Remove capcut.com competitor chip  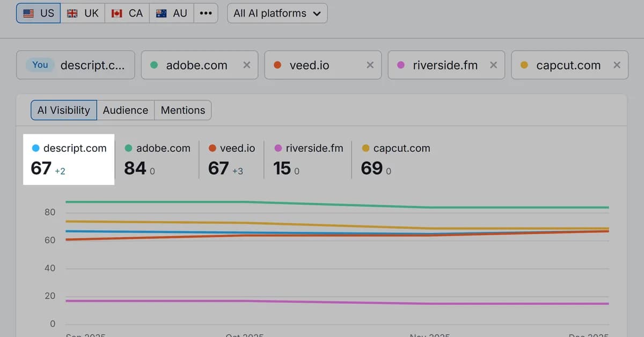pos(617,65)
